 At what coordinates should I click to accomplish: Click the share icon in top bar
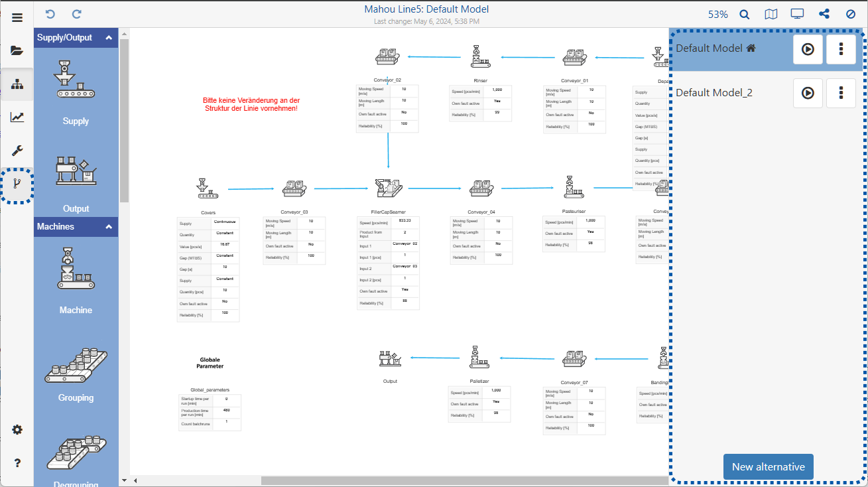[824, 14]
